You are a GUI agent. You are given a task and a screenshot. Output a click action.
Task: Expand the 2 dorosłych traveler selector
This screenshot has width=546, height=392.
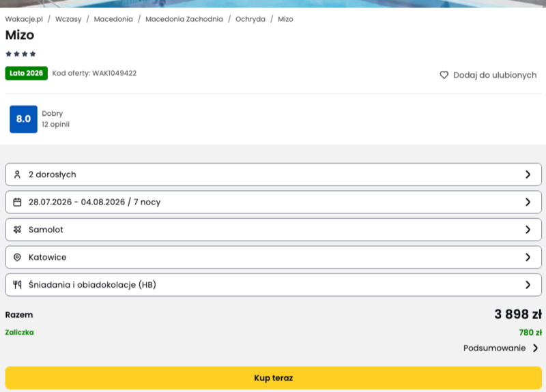point(528,175)
